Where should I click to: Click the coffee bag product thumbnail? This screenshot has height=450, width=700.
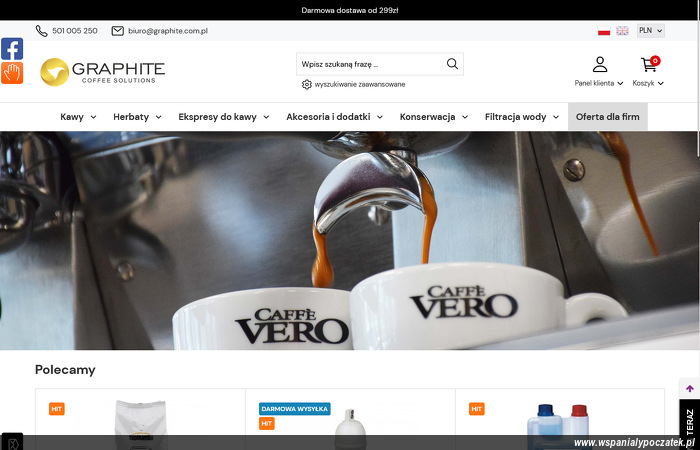(141, 424)
